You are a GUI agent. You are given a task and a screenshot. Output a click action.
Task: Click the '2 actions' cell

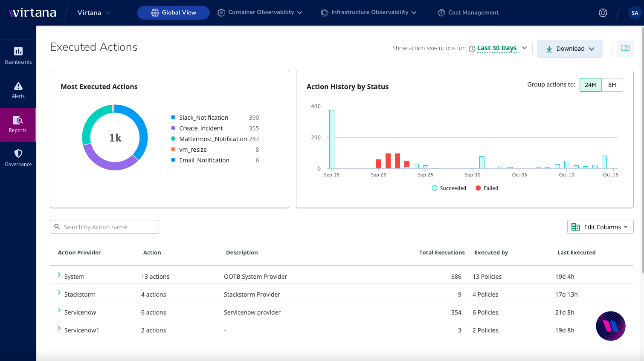(154, 330)
